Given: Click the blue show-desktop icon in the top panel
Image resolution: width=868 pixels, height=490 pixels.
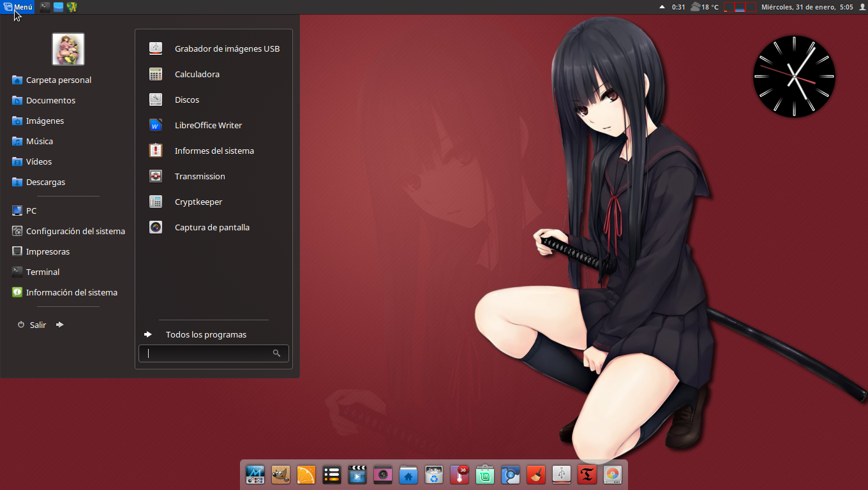Looking at the screenshot, I should [59, 7].
